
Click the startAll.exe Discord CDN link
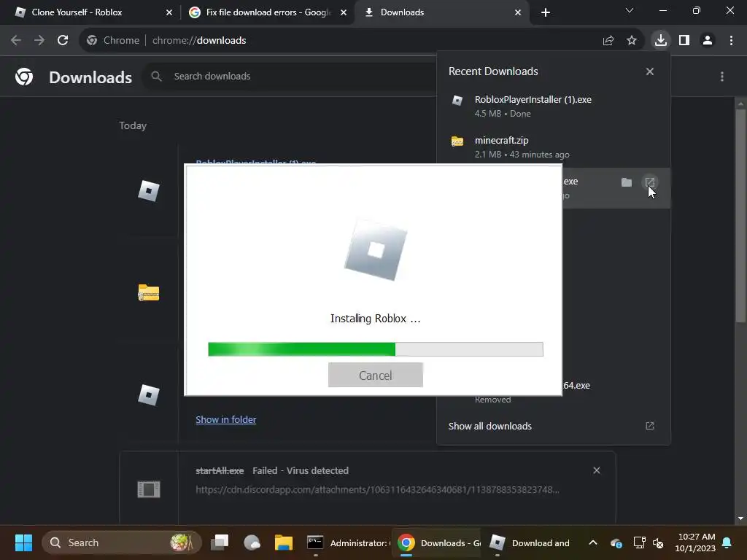[x=377, y=489]
